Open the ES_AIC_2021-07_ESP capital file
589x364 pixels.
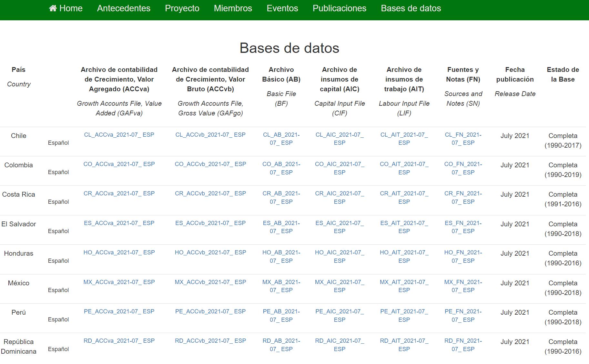tap(339, 227)
